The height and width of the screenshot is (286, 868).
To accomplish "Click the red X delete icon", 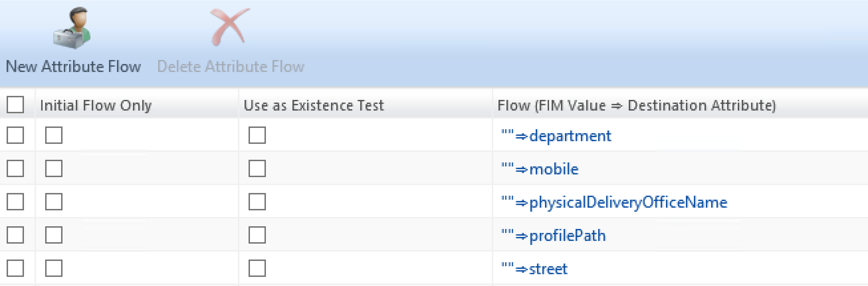I will click(x=230, y=27).
